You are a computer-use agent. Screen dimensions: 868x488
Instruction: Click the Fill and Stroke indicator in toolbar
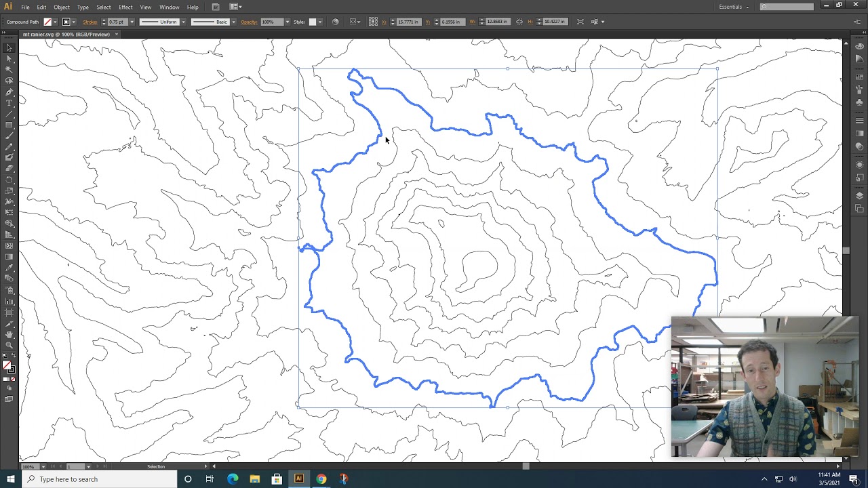(x=9, y=367)
